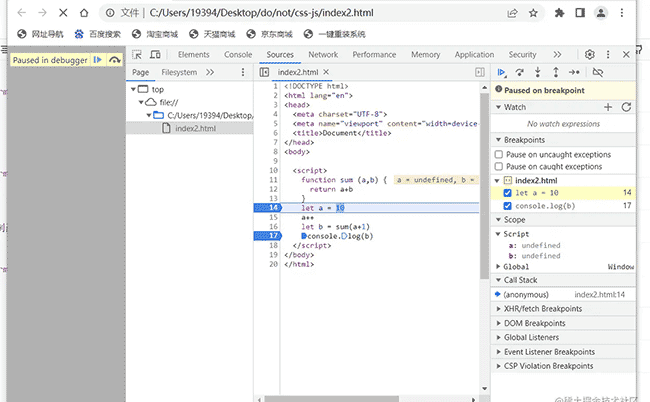Activate the inspect element picker
Image resolution: width=650 pixels, height=402 pixels.
point(137,55)
